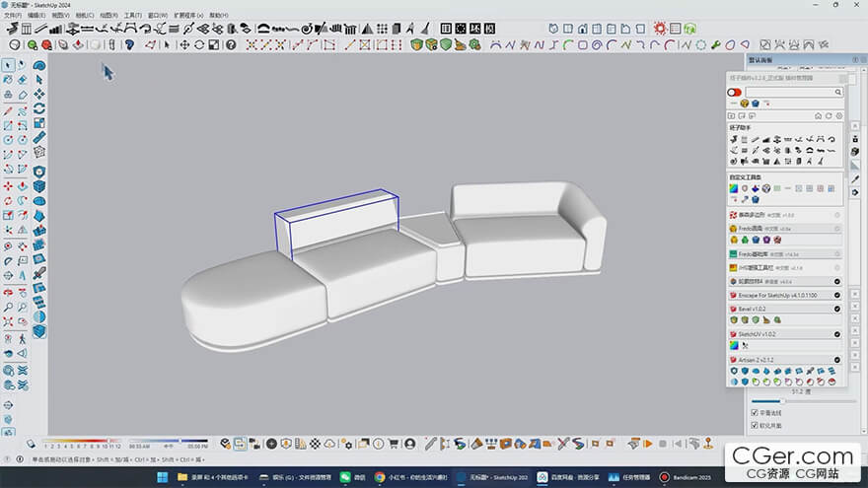Image resolution: width=868 pixels, height=488 pixels.
Task: Activate the move arrows icon in top toolbar
Action: click(x=184, y=44)
